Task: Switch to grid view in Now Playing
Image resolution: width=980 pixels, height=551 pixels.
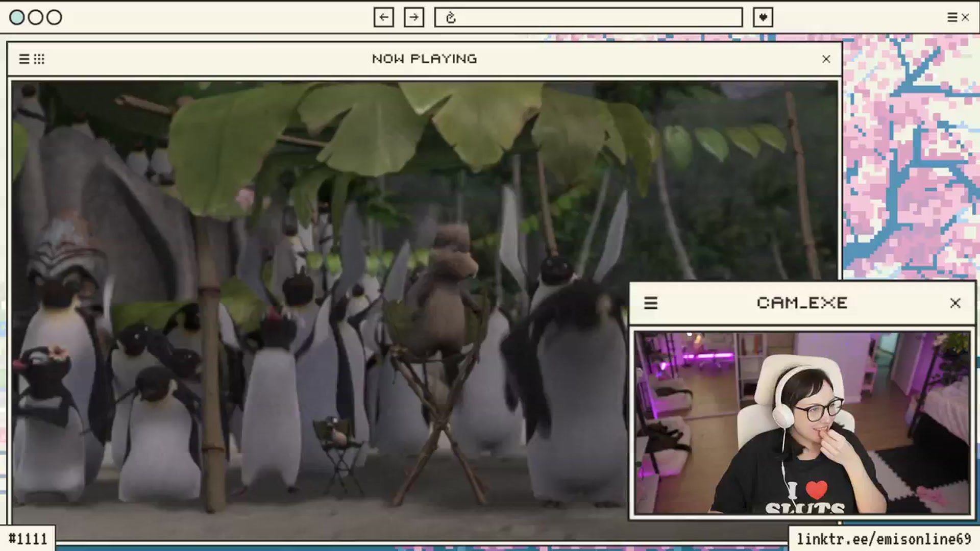Action: (39, 59)
